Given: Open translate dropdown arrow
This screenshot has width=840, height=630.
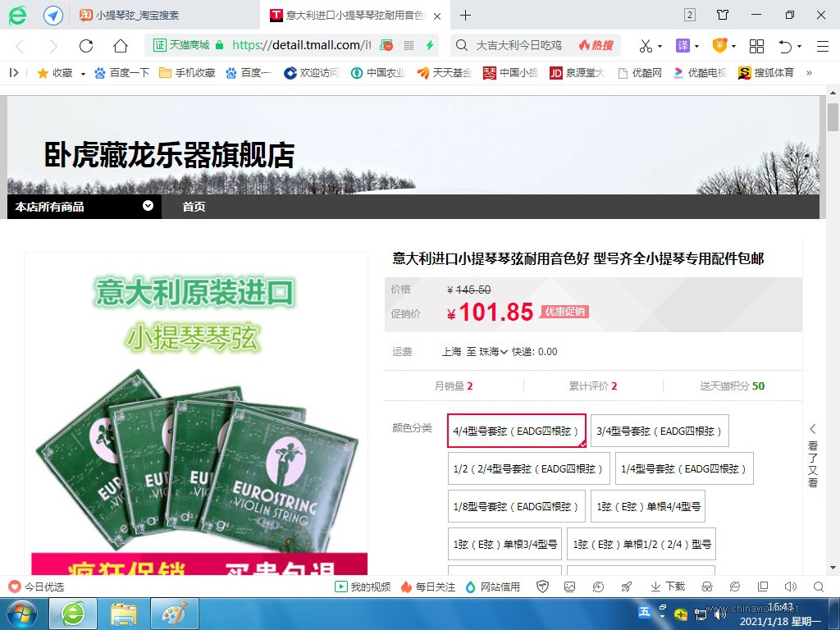Looking at the screenshot, I should [696, 47].
